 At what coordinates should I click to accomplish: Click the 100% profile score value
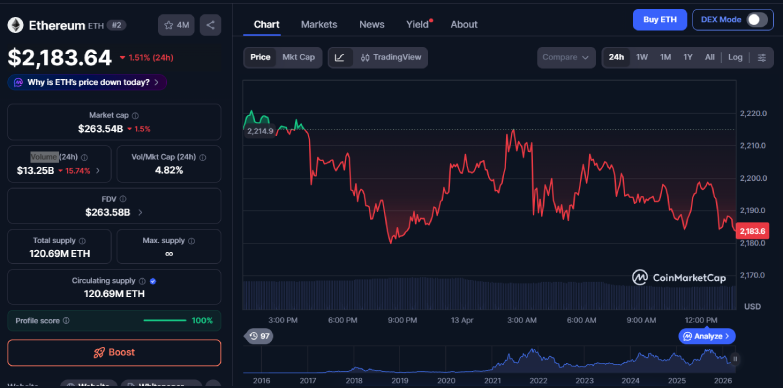[x=202, y=321]
